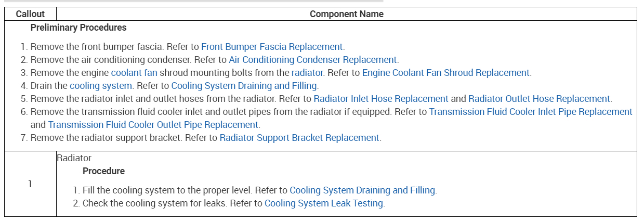
Task: Open the Engine Coolant Fan Shroud Replacement link
Action: tap(445, 72)
